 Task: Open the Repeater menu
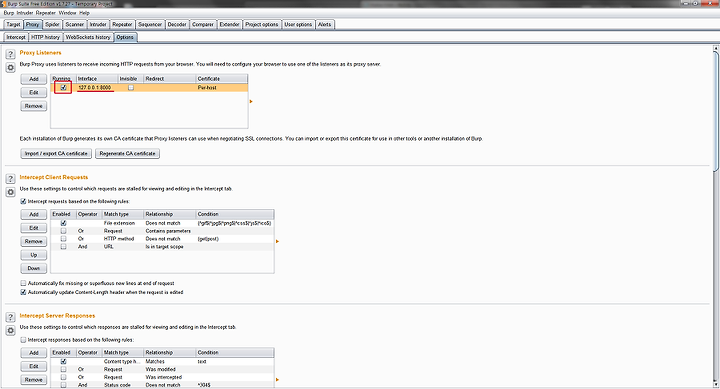click(x=45, y=13)
